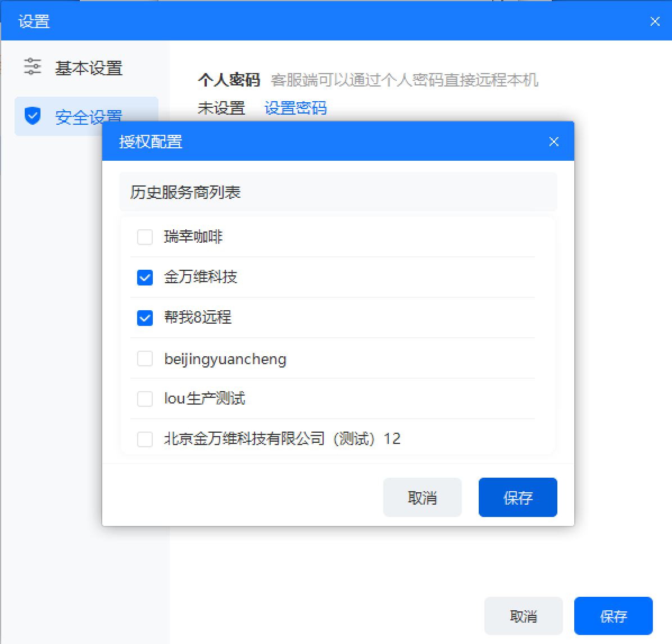Click the 历史服务商列表 list header
This screenshot has width=672, height=644.
point(185,192)
